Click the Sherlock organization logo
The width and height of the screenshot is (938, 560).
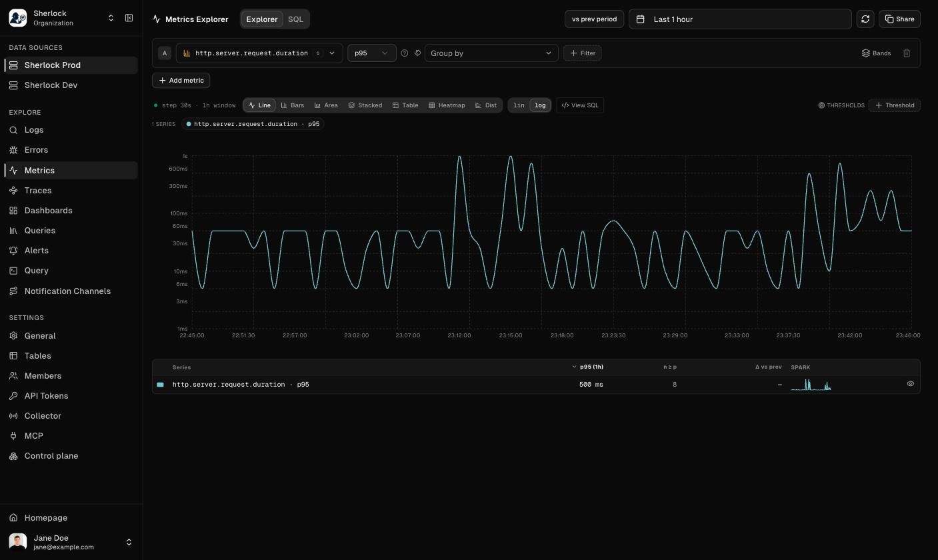(18, 18)
